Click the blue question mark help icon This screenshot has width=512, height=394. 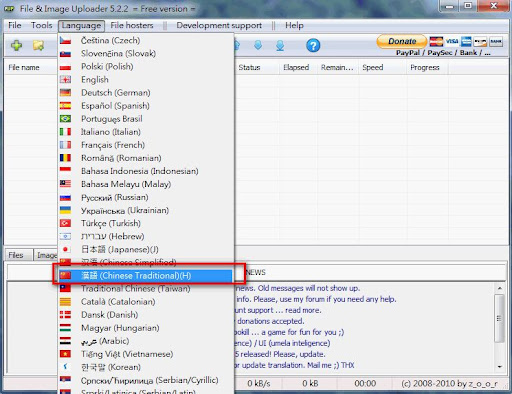coord(313,45)
